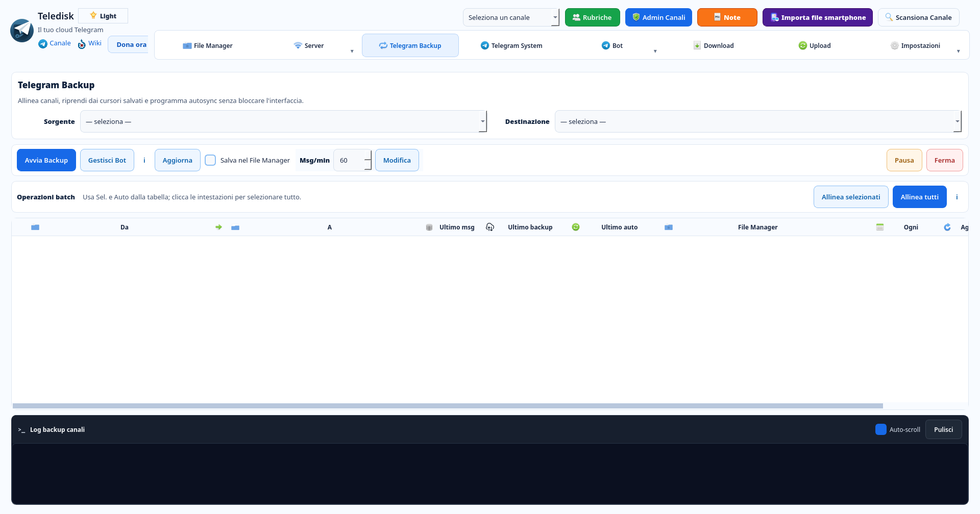
Task: Select the Telegram Backup tab
Action: pos(410,45)
